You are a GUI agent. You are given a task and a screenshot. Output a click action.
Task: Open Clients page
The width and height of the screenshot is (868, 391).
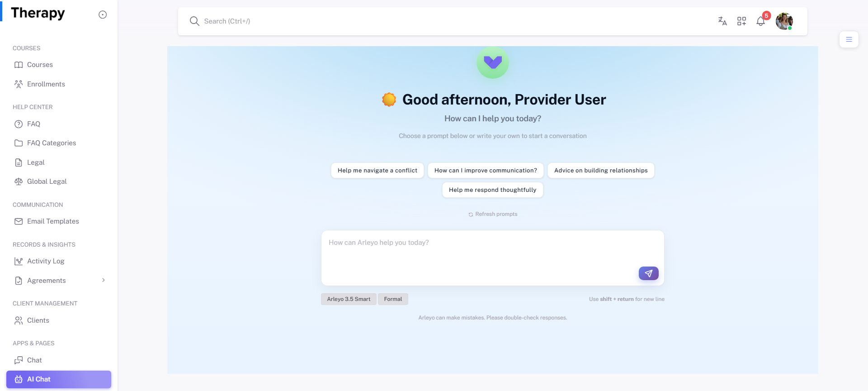tap(59, 320)
